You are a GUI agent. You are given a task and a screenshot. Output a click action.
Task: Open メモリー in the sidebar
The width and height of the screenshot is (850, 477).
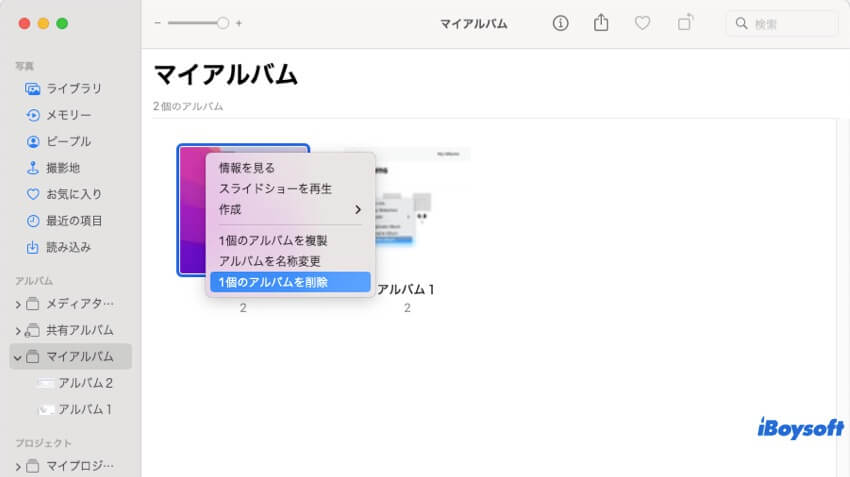point(70,115)
